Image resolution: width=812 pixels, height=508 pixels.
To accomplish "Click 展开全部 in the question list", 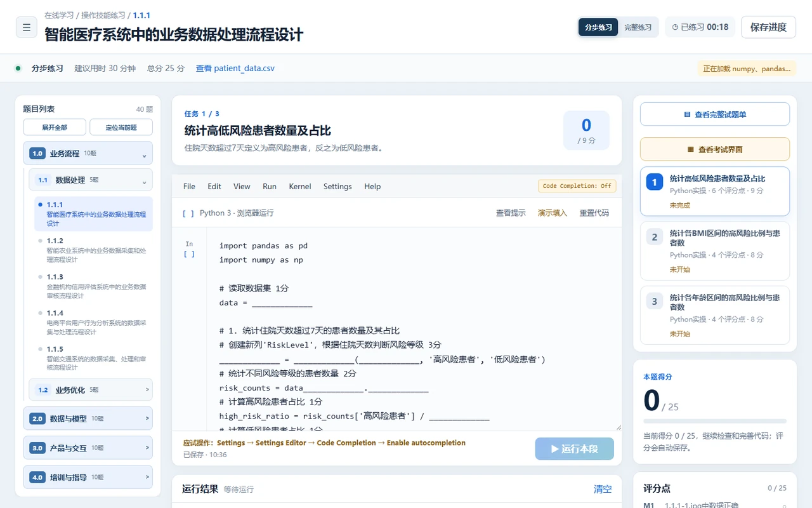I will [x=55, y=127].
